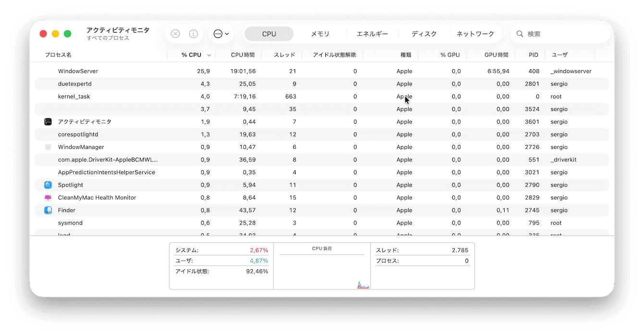Zoom window with green button
The width and height of the screenshot is (644, 336).
[68, 34]
